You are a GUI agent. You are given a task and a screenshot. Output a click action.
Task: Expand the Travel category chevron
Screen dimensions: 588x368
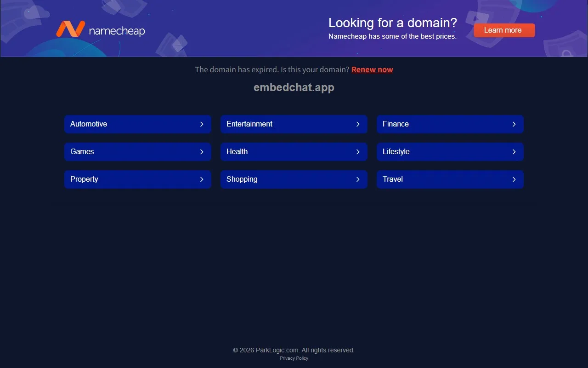(514, 179)
